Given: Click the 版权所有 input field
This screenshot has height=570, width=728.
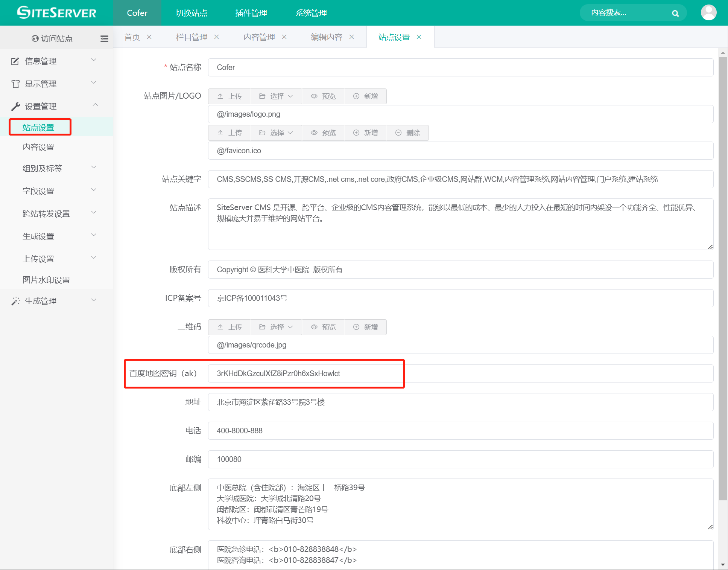Looking at the screenshot, I should pos(461,270).
